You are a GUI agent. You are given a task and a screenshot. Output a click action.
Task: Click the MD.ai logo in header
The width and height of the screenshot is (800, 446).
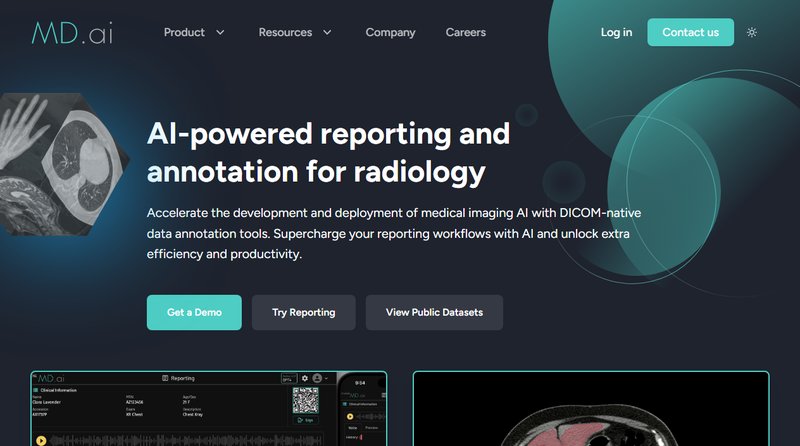point(71,32)
